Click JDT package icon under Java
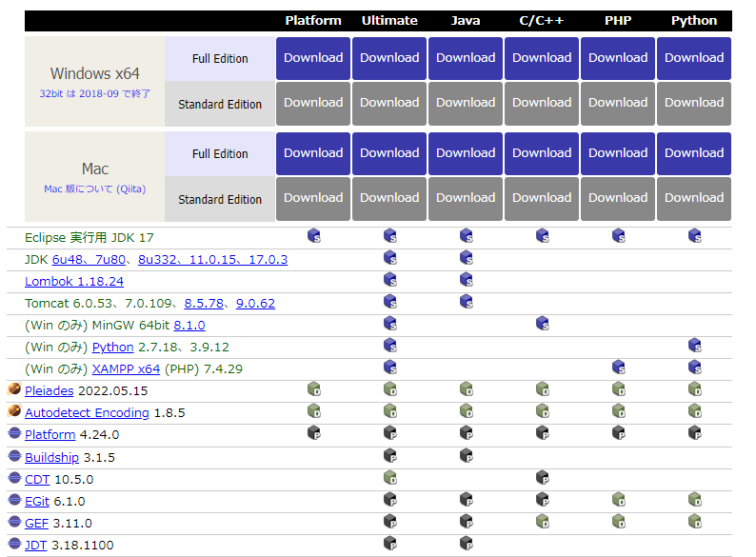This screenshot has width=756, height=557. coord(467,543)
